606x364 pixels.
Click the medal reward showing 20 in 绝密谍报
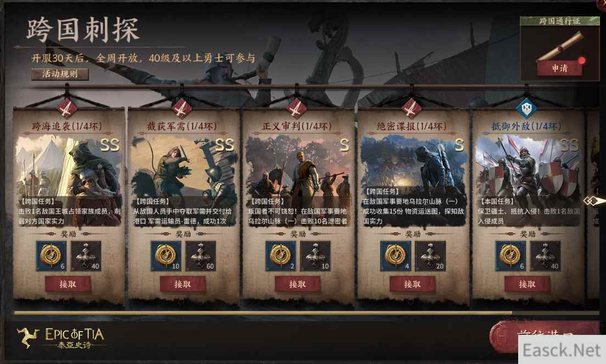[430, 256]
